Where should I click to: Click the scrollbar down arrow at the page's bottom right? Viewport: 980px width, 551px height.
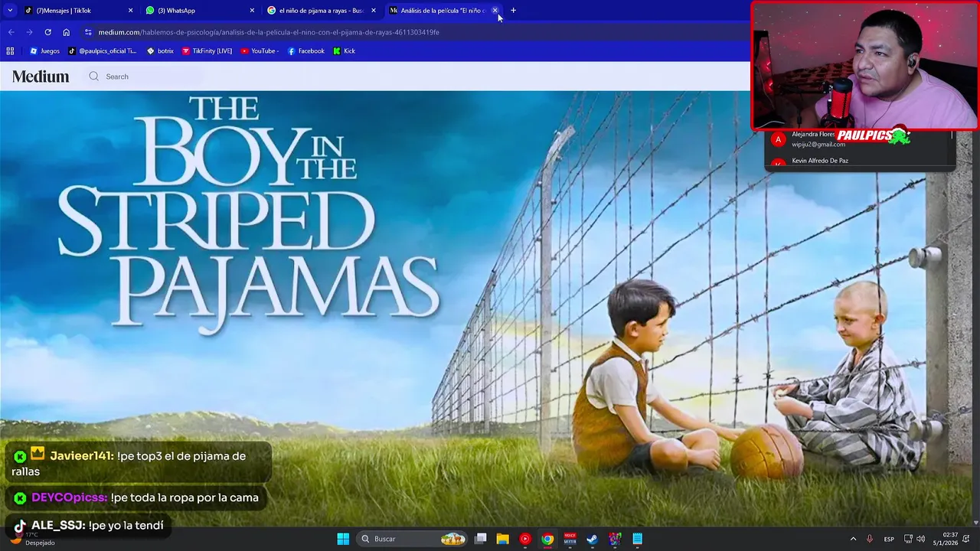click(976, 523)
